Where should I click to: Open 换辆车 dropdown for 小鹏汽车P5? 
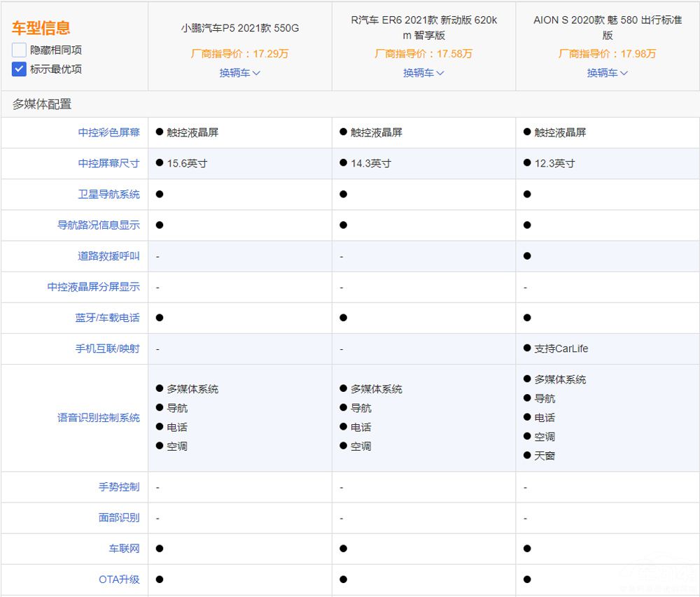[x=239, y=73]
